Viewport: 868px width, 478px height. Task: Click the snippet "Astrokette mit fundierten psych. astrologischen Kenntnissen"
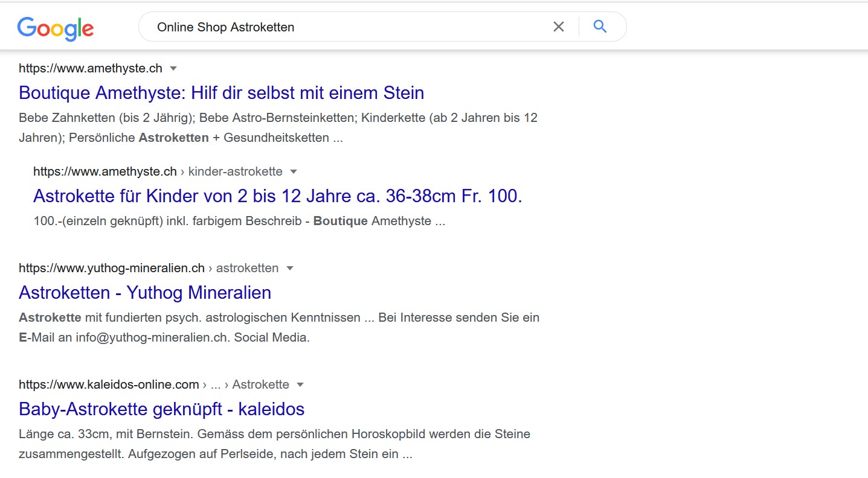tap(279, 327)
